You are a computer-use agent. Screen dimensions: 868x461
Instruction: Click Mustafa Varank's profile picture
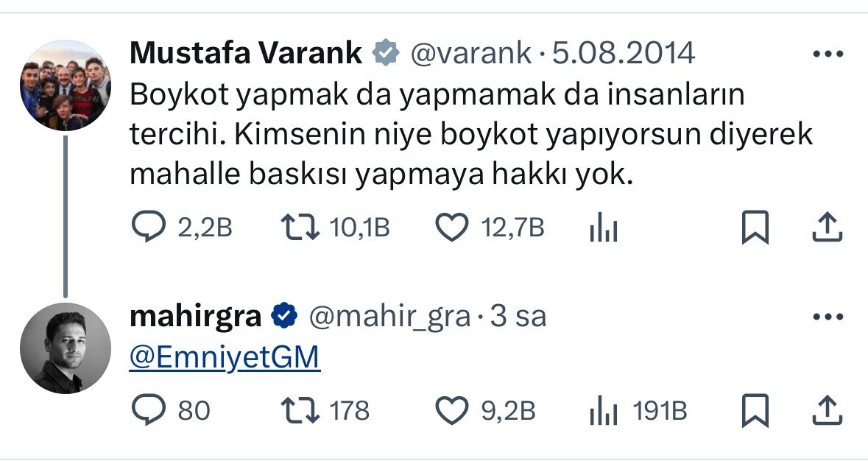(x=65, y=85)
